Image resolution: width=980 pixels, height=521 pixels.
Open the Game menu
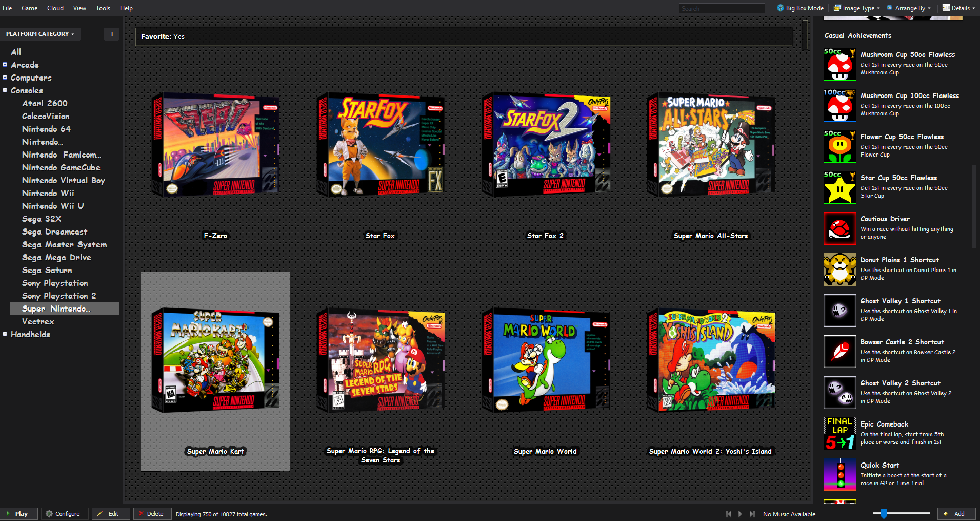29,8
